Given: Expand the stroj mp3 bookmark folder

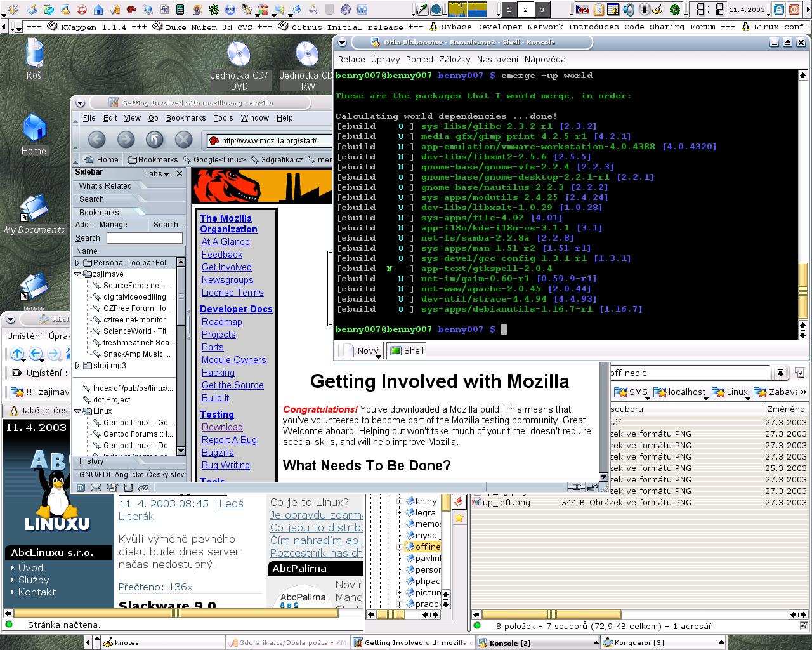Looking at the screenshot, I should click(x=78, y=366).
